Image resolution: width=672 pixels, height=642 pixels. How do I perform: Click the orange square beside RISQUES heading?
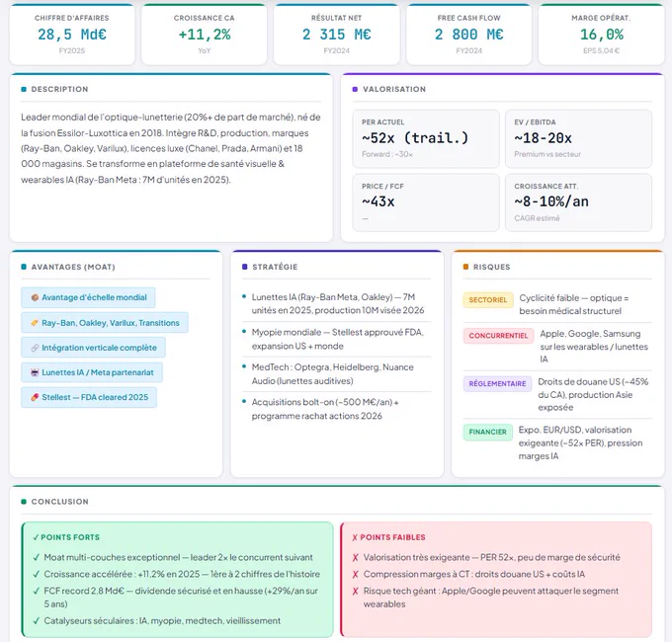click(x=465, y=267)
